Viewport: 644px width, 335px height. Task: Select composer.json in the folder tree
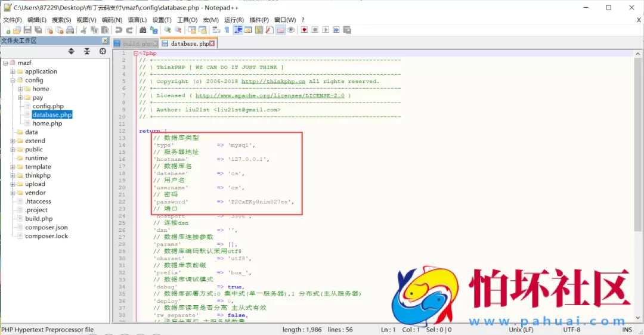[47, 228]
